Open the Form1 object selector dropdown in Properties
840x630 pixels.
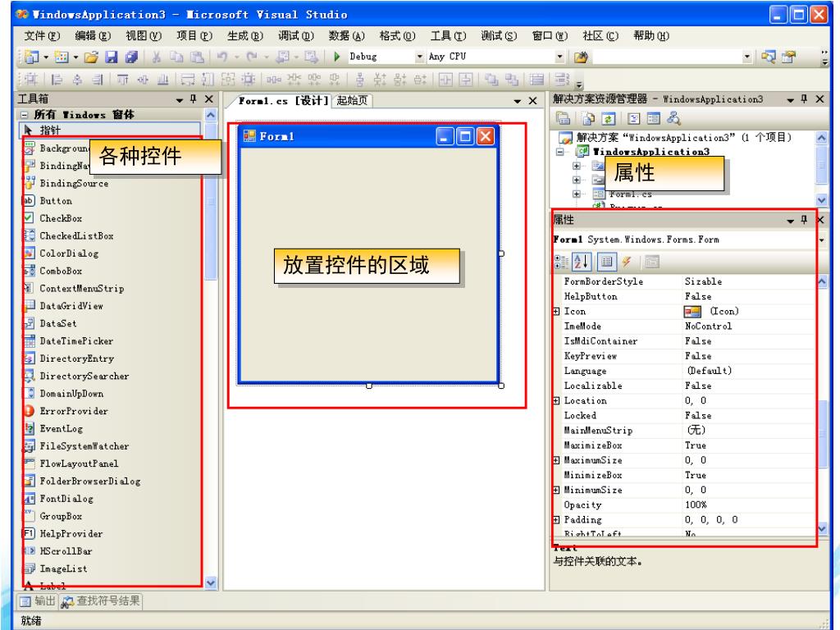pos(822,240)
